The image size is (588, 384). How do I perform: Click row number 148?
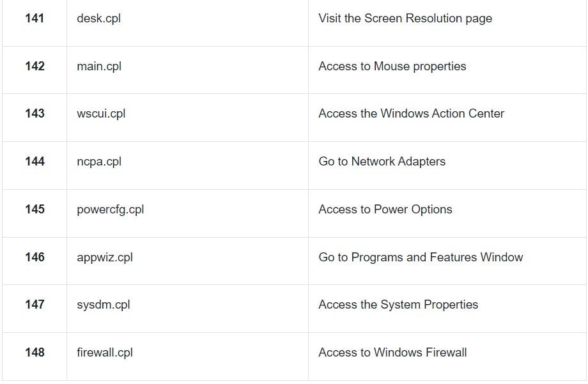pos(35,352)
